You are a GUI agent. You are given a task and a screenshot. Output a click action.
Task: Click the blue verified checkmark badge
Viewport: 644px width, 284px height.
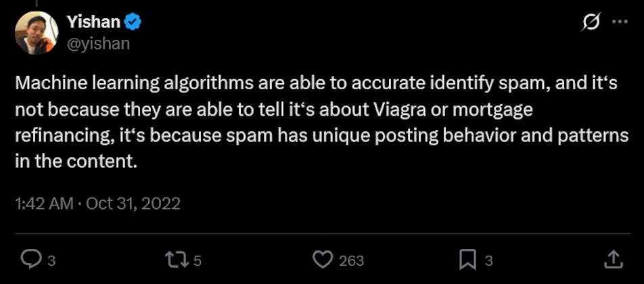pyautogui.click(x=133, y=22)
